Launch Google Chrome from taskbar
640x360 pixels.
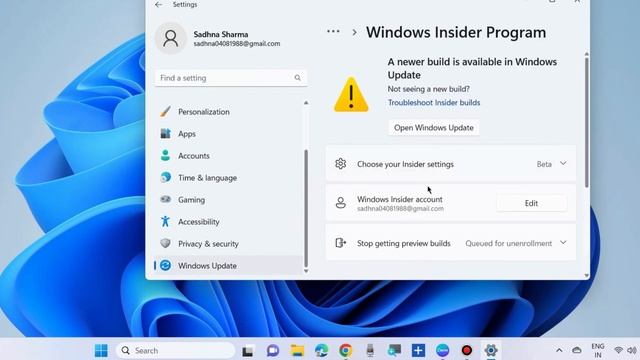pyautogui.click(x=345, y=350)
